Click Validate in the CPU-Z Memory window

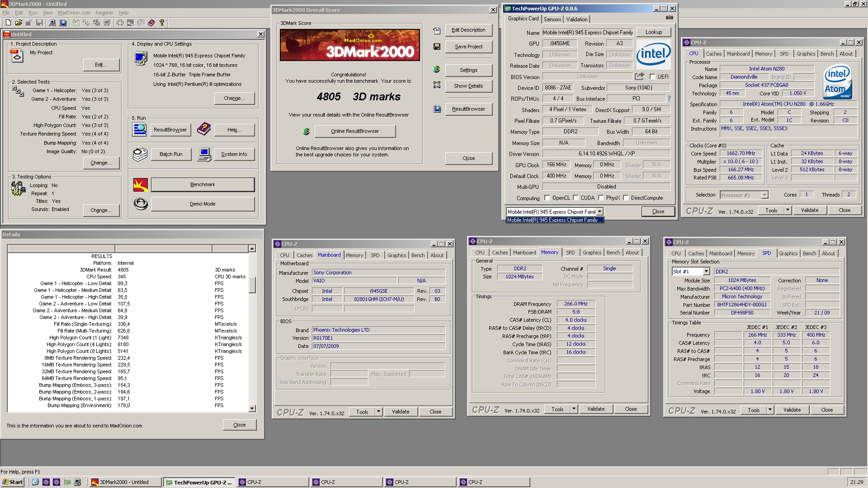(x=595, y=409)
